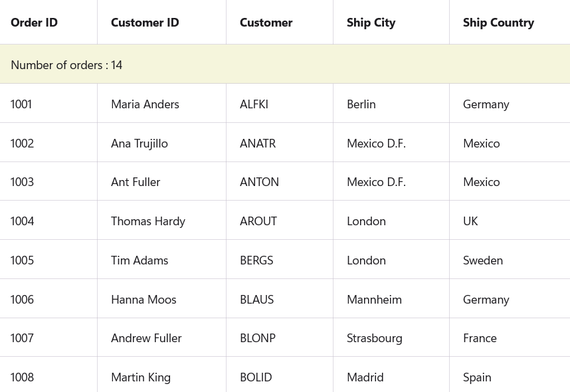Select the ANATR customer cell
The width and height of the screenshot is (570, 392).
[x=258, y=144]
